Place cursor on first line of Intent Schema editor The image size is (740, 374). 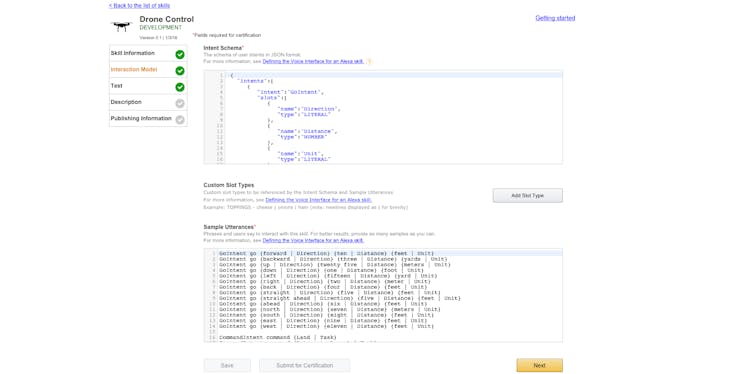pyautogui.click(x=393, y=75)
